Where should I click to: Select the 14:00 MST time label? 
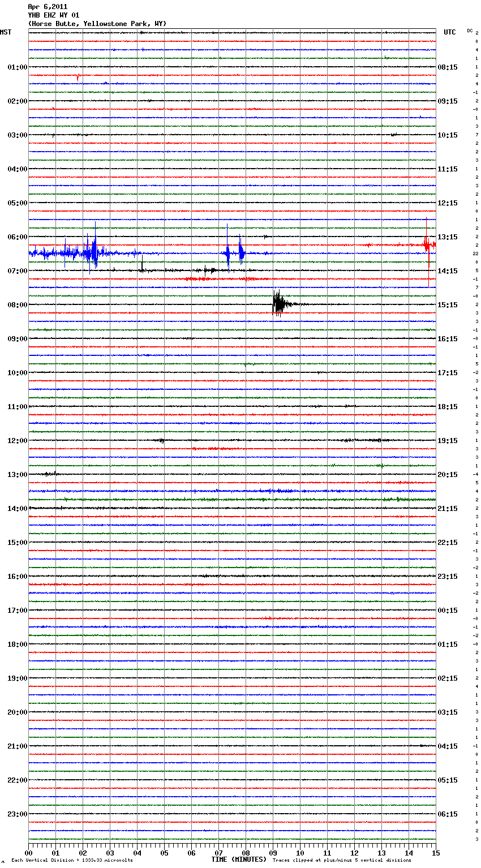coord(18,509)
